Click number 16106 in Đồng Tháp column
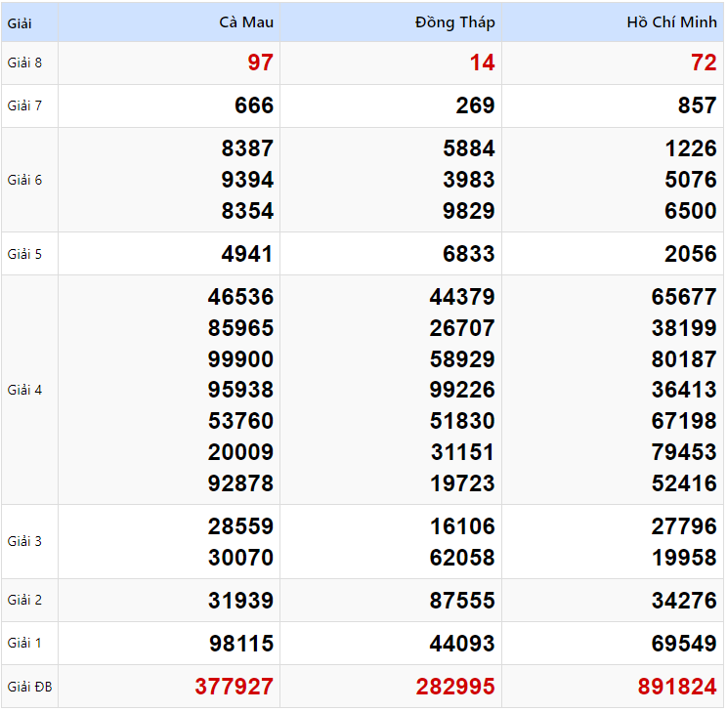The width and height of the screenshot is (728, 712). 462,526
